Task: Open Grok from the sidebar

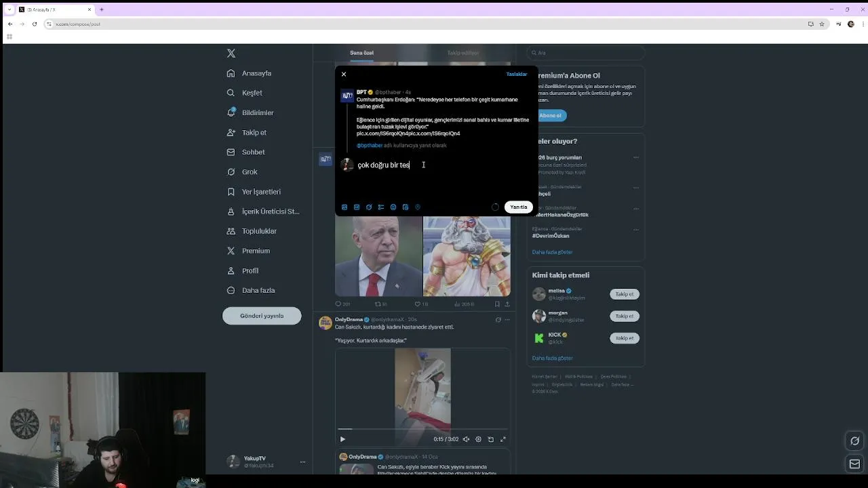Action: [x=242, y=171]
